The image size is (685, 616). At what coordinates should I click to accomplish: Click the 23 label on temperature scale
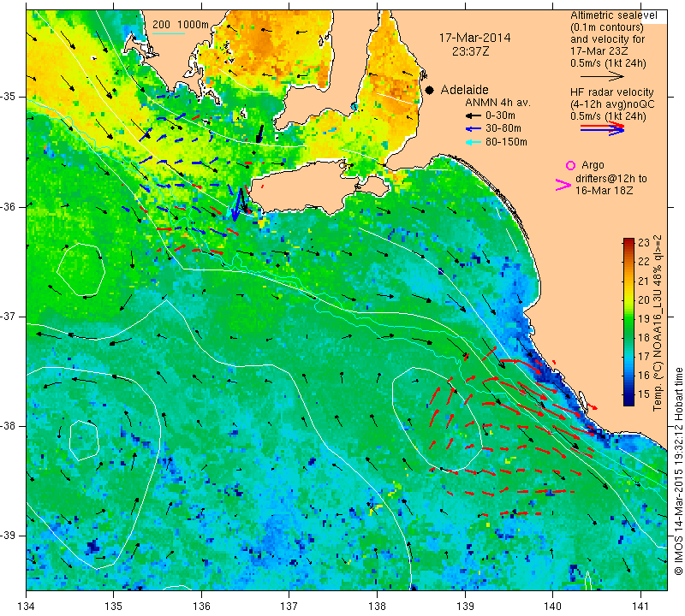(644, 242)
